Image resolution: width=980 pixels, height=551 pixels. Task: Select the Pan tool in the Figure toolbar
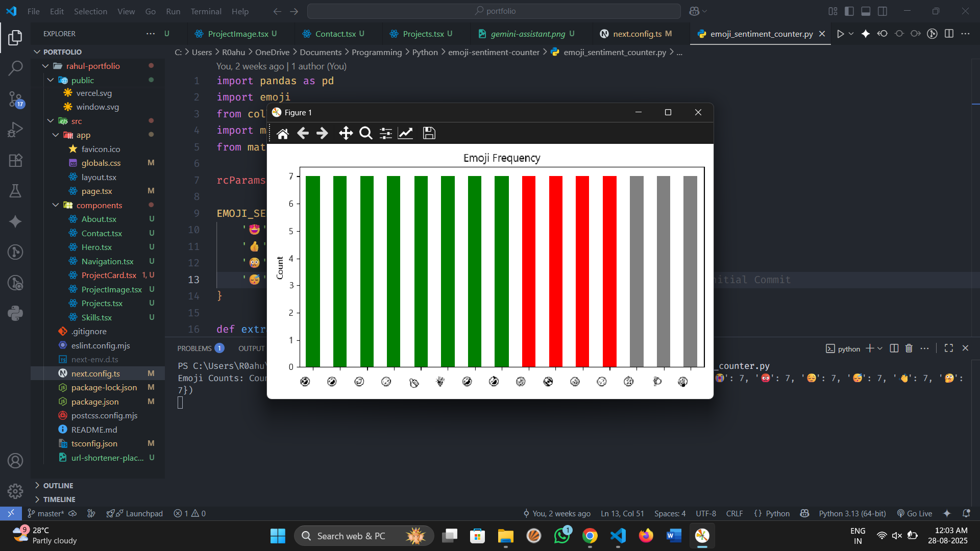[346, 133]
